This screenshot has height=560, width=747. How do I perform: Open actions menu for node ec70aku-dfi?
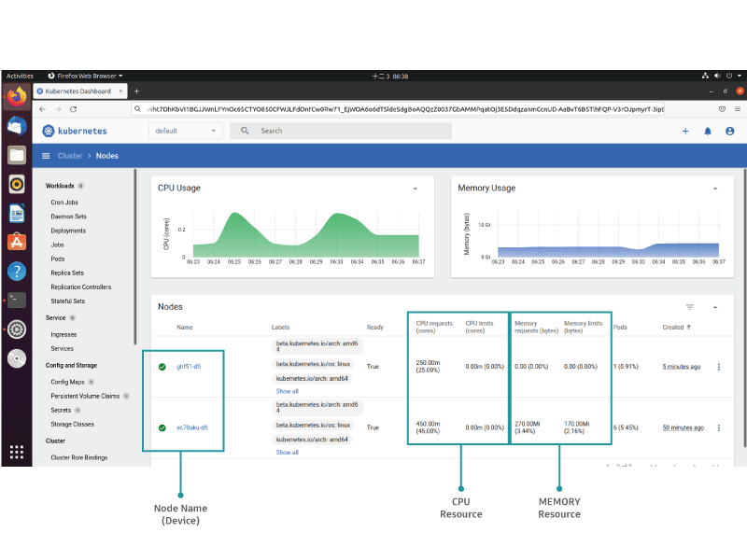(719, 427)
